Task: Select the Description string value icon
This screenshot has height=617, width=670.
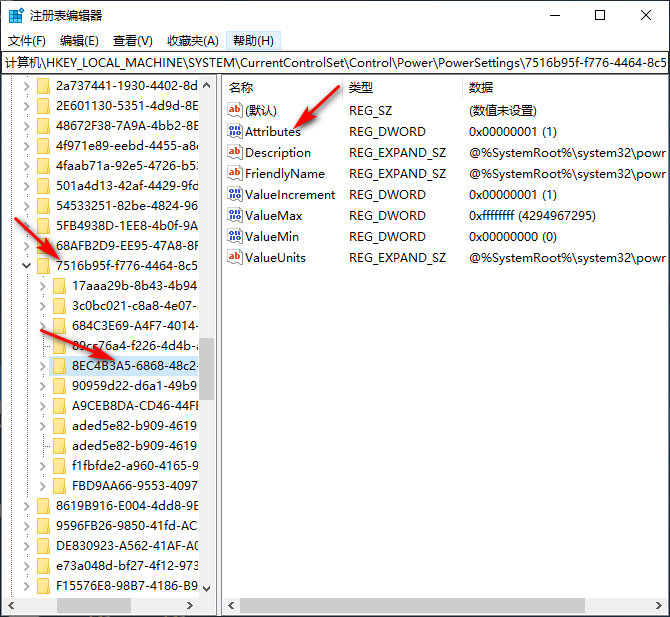Action: [235, 152]
